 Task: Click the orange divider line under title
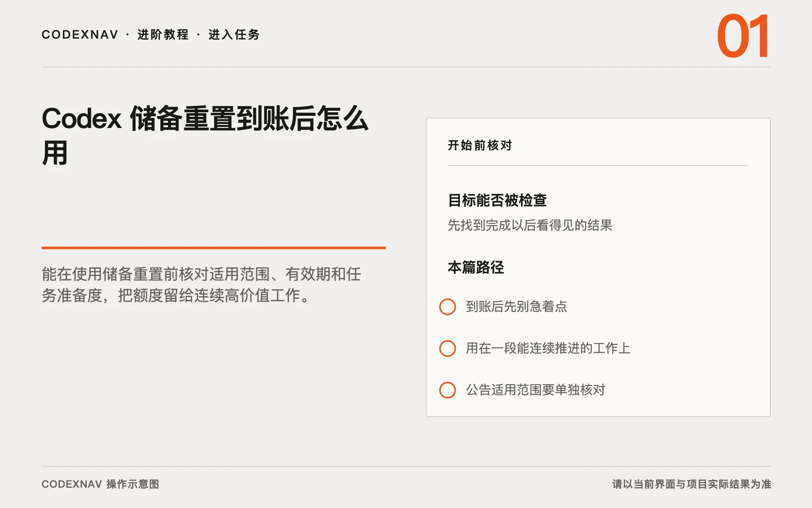(x=214, y=248)
